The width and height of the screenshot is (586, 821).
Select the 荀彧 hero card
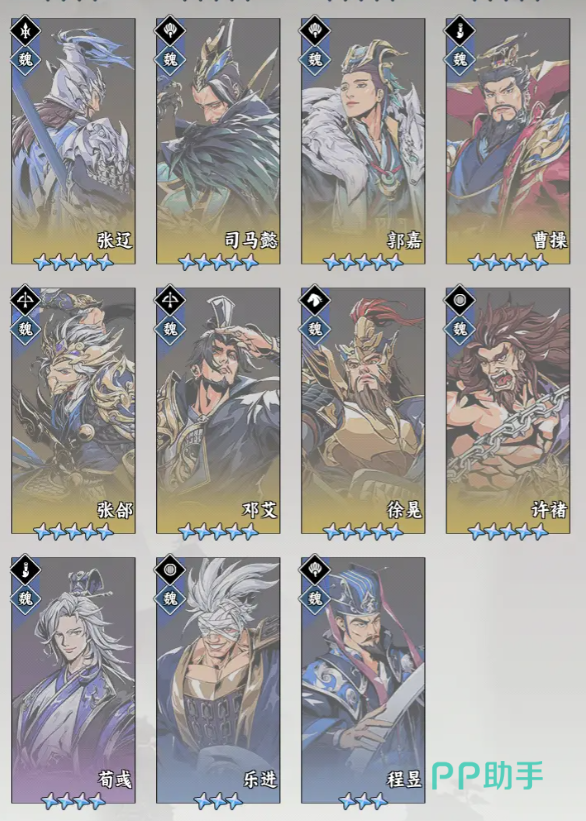(73, 680)
